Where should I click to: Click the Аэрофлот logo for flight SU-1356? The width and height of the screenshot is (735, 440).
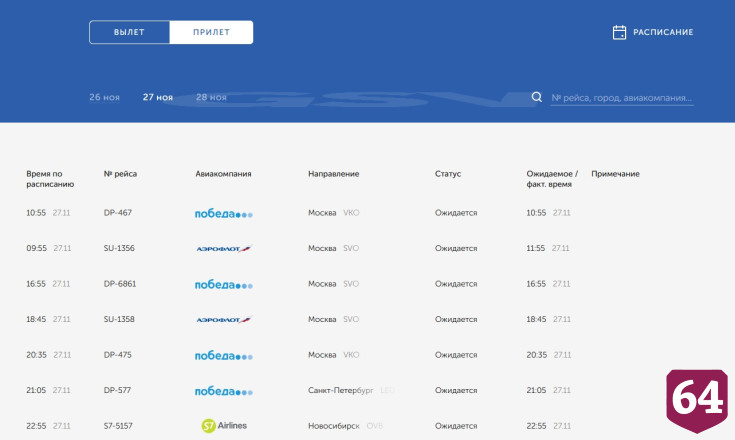[224, 249]
